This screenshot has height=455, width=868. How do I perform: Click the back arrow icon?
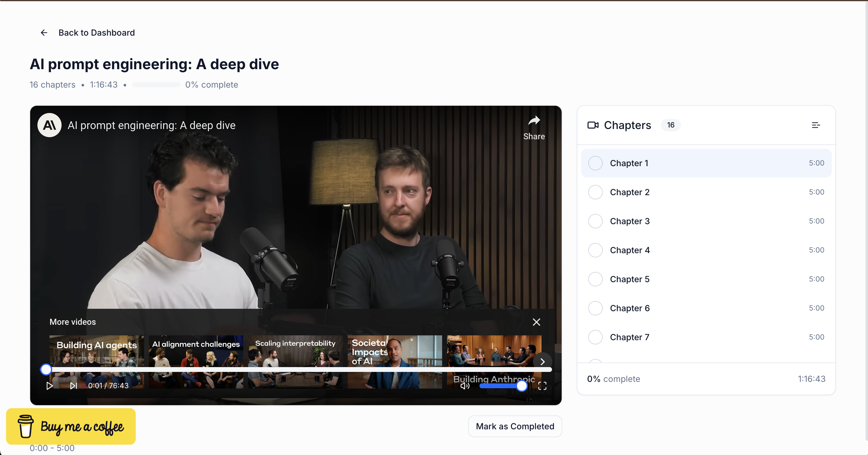44,33
